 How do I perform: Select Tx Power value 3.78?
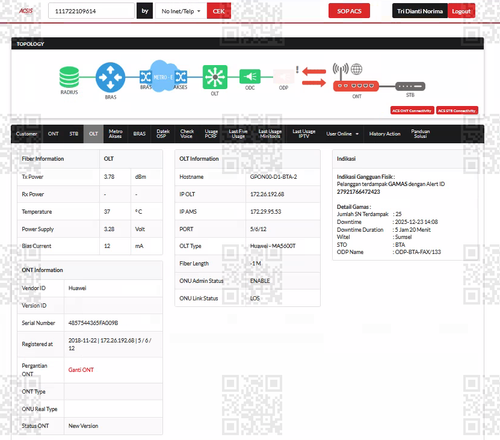click(109, 177)
